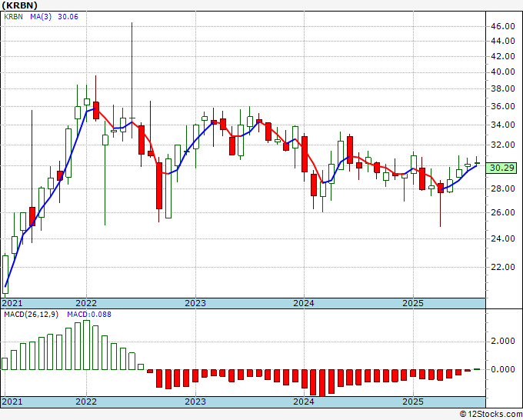Click the 22.00 price axis label
523x420 pixels.
503,267
